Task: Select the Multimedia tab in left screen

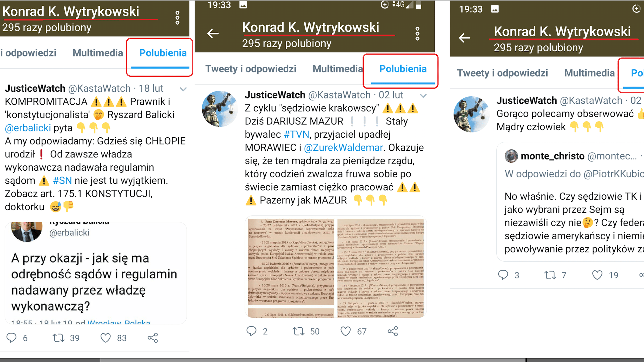Action: click(98, 53)
